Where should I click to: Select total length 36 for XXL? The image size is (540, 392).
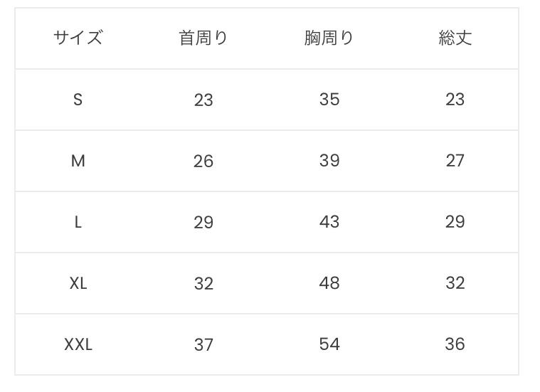(x=455, y=344)
